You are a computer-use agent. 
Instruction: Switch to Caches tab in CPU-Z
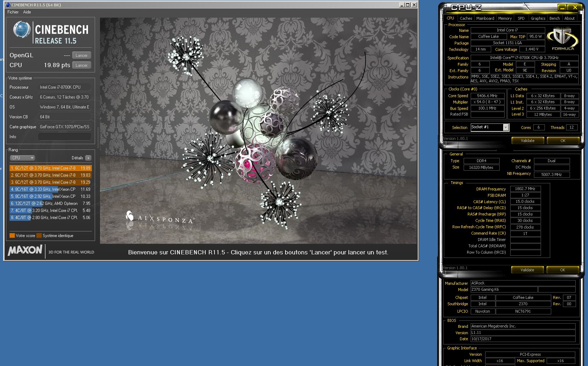pyautogui.click(x=466, y=18)
